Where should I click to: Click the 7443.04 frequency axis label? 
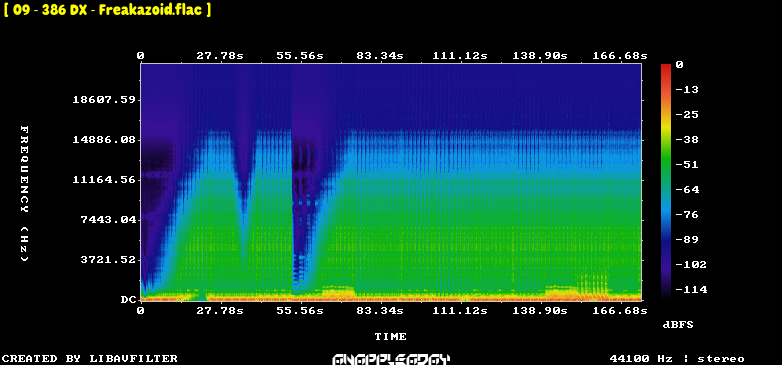point(108,219)
